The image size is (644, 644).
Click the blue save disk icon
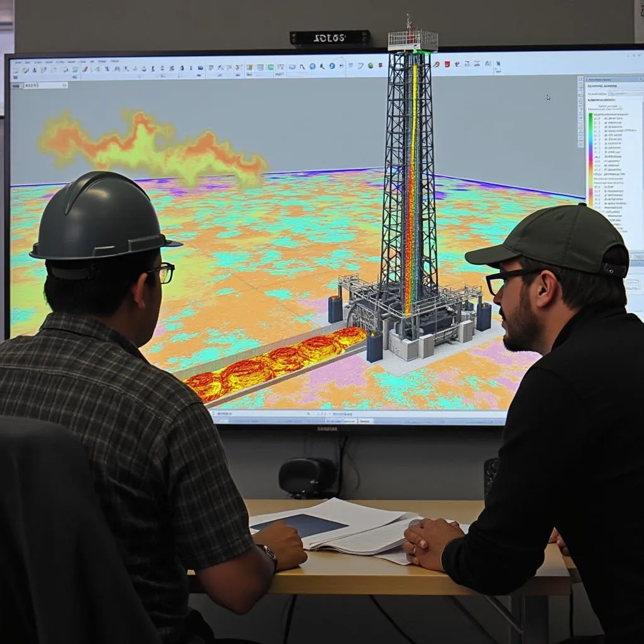(201, 68)
